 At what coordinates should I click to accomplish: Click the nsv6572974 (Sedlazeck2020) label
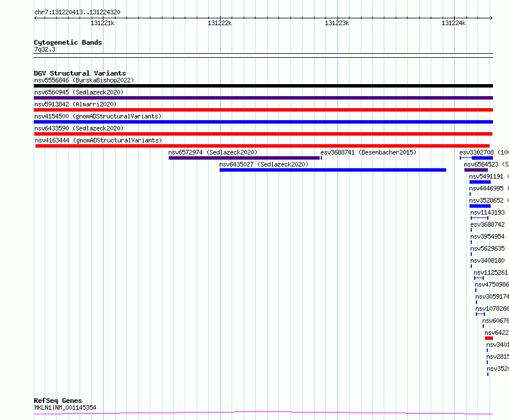point(213,152)
